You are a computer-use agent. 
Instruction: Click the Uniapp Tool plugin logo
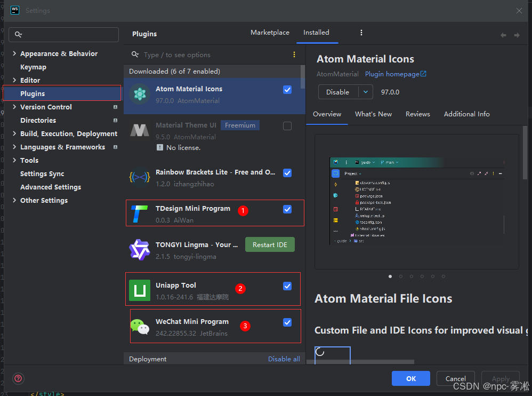(x=140, y=290)
